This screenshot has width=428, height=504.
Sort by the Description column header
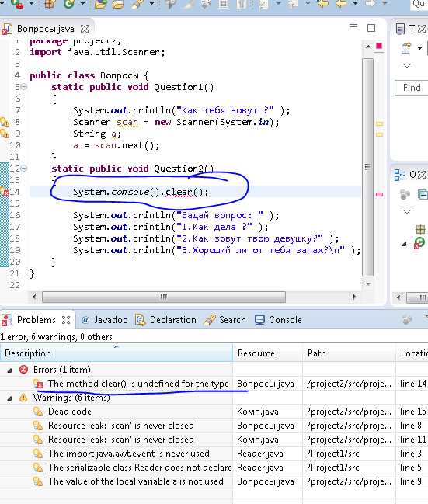tap(117, 353)
